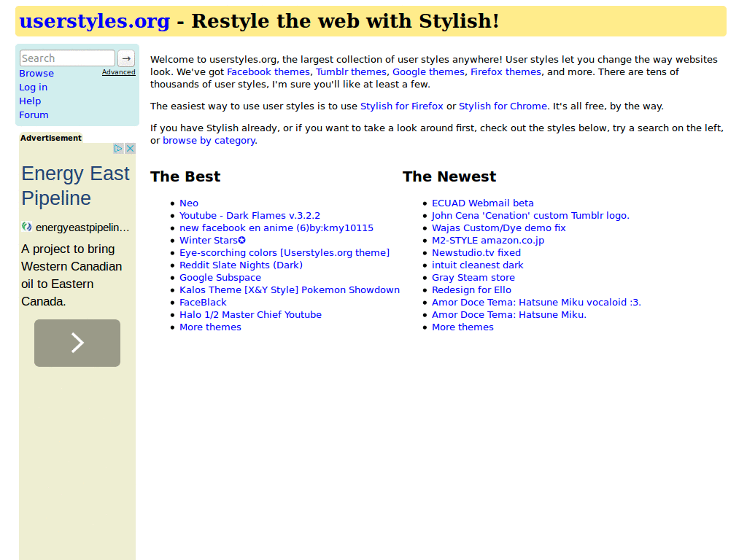Open new facebook en anime style
This screenshot has height=560, width=747.
(276, 228)
